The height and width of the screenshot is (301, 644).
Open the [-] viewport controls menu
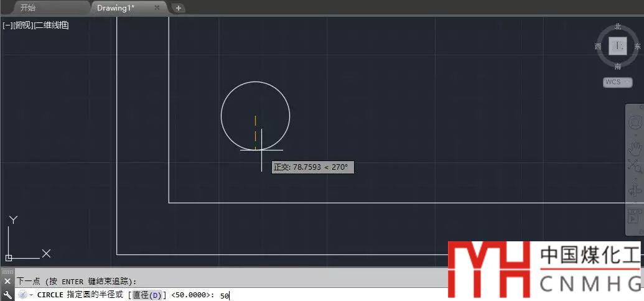[x=7, y=25]
